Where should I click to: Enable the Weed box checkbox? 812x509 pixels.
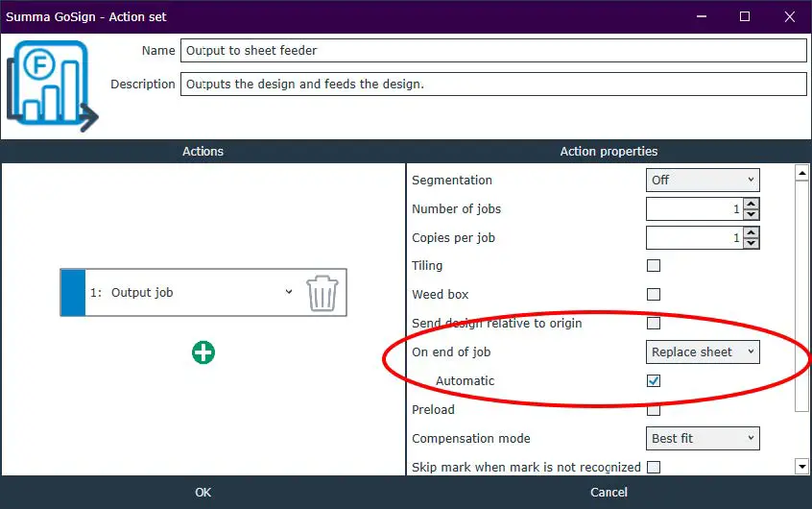click(654, 295)
